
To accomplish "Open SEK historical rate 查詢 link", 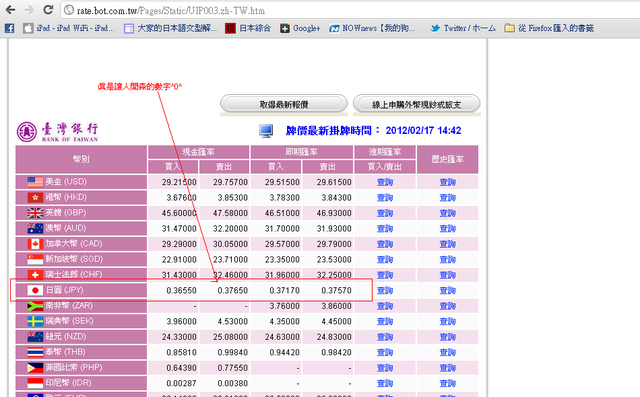I will click(x=447, y=322).
